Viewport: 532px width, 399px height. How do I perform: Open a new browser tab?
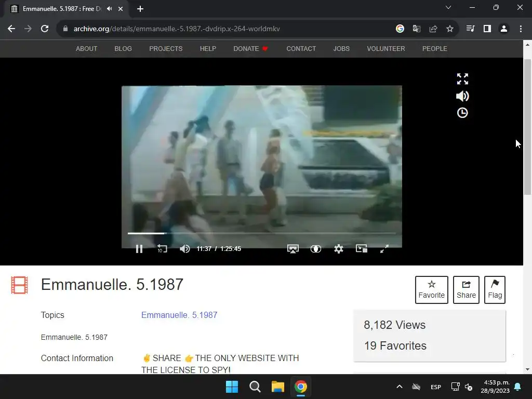pyautogui.click(x=140, y=9)
